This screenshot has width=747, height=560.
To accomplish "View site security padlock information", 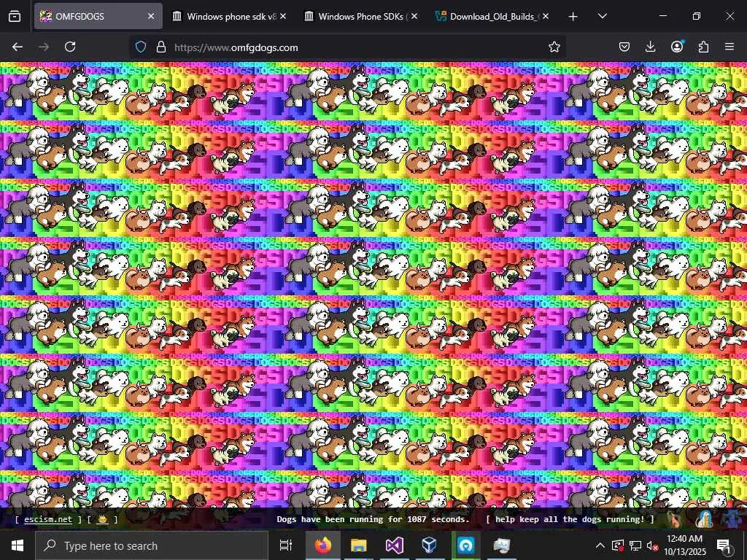I will click(161, 47).
